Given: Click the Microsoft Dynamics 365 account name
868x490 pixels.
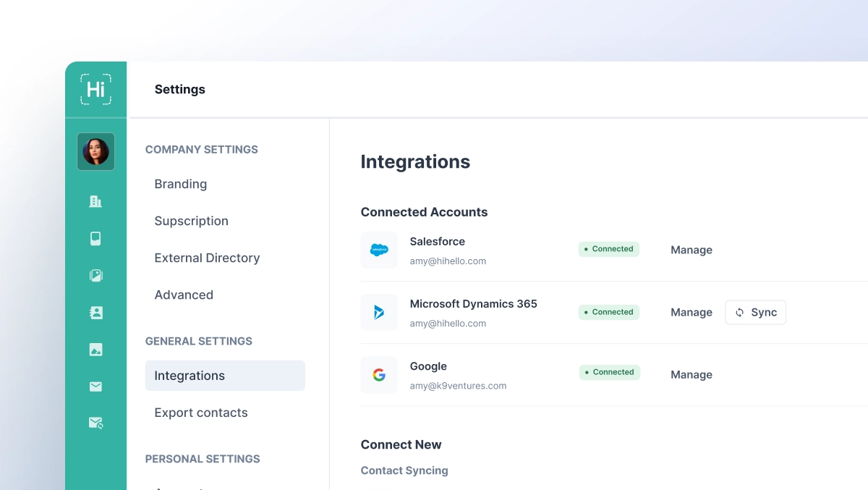Looking at the screenshot, I should pyautogui.click(x=474, y=304).
